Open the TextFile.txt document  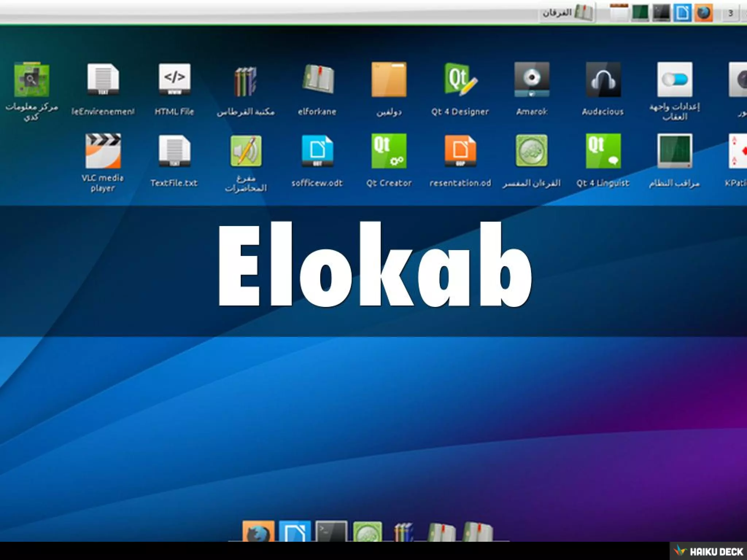click(x=174, y=151)
